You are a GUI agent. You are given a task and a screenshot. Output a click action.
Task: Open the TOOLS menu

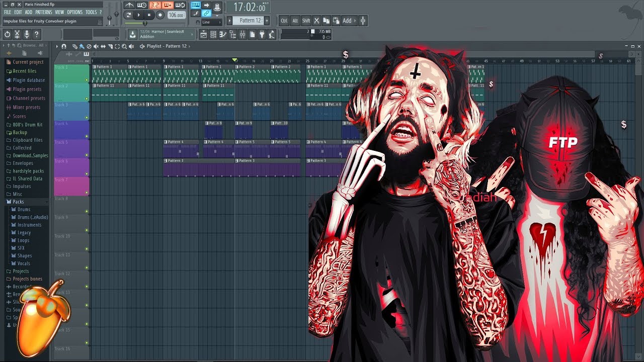91,12
